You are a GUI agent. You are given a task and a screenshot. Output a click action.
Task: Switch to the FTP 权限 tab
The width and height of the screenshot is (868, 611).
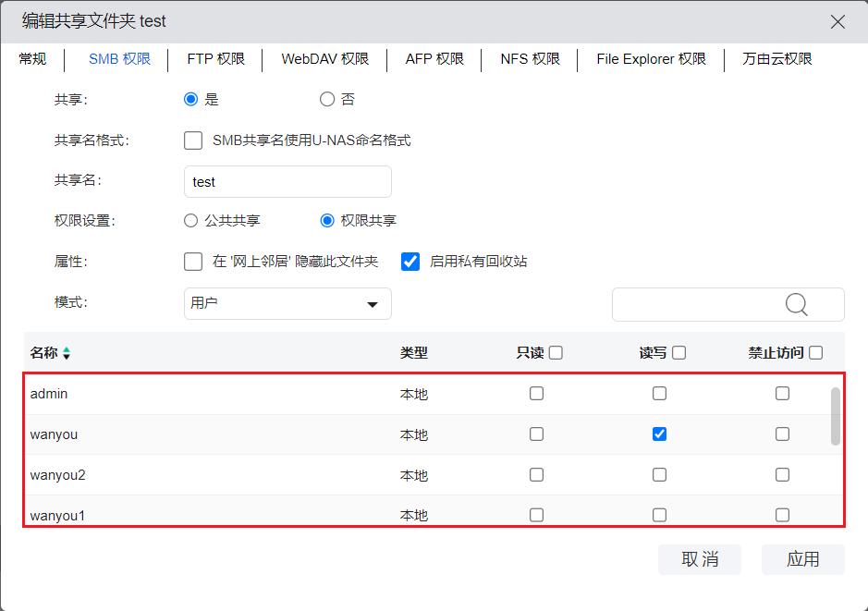[x=215, y=59]
